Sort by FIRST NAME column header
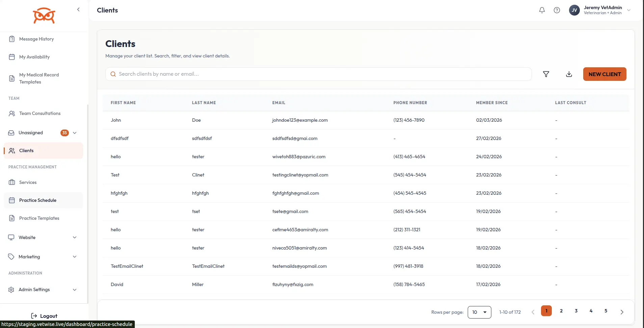Viewport: 644px width, 328px height. click(123, 103)
